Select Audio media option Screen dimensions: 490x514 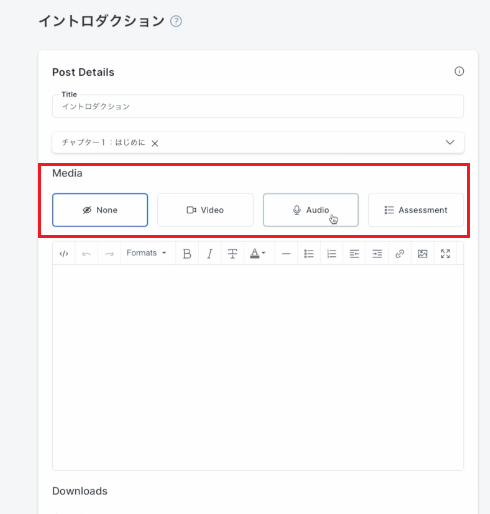click(x=311, y=210)
